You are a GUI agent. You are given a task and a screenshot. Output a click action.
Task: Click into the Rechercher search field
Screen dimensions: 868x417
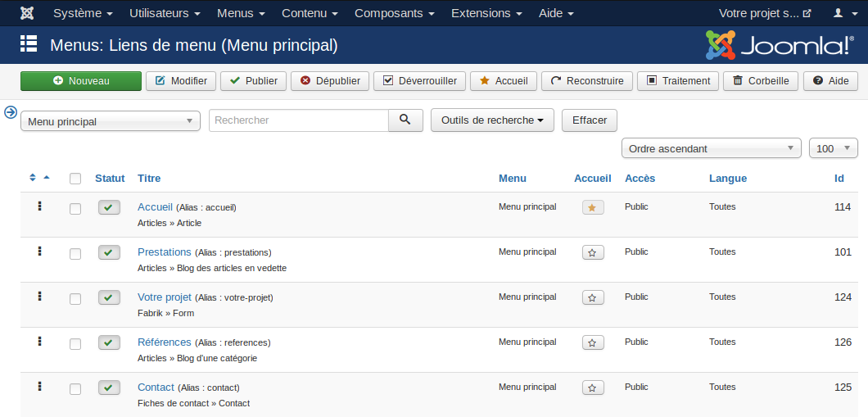coord(298,120)
